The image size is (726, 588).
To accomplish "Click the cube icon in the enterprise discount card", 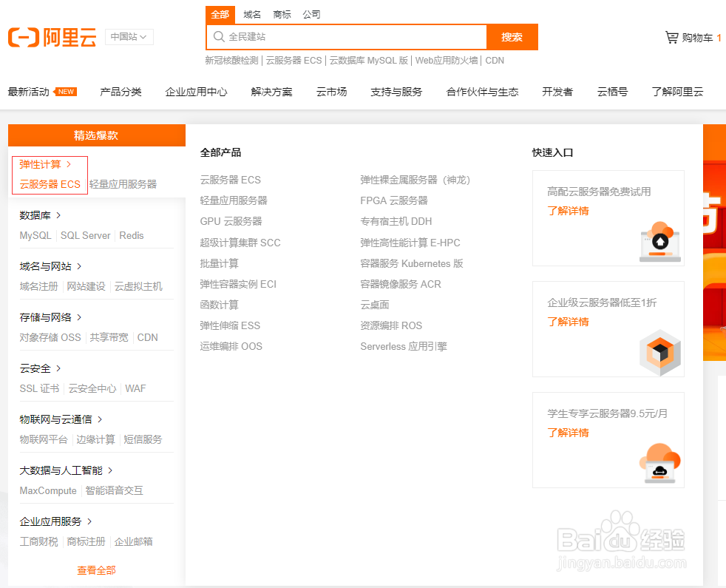I will click(660, 353).
